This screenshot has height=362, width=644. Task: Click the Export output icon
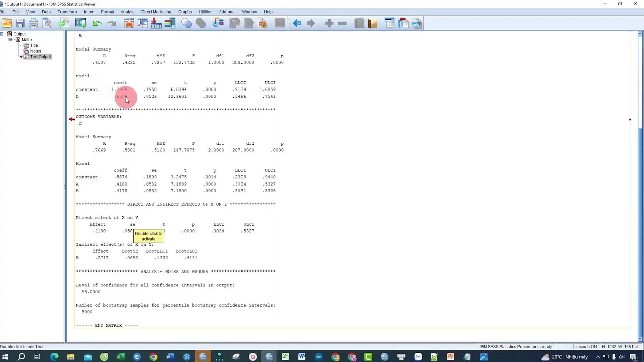pyautogui.click(x=64, y=23)
